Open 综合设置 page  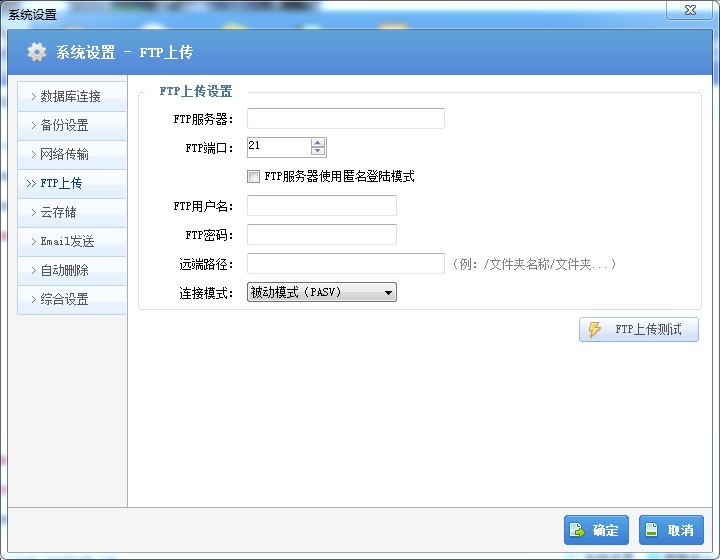coord(72,299)
